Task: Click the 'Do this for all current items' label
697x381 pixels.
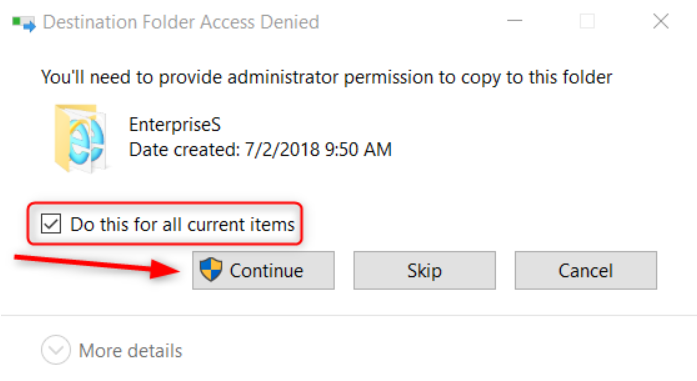Action: (x=183, y=225)
